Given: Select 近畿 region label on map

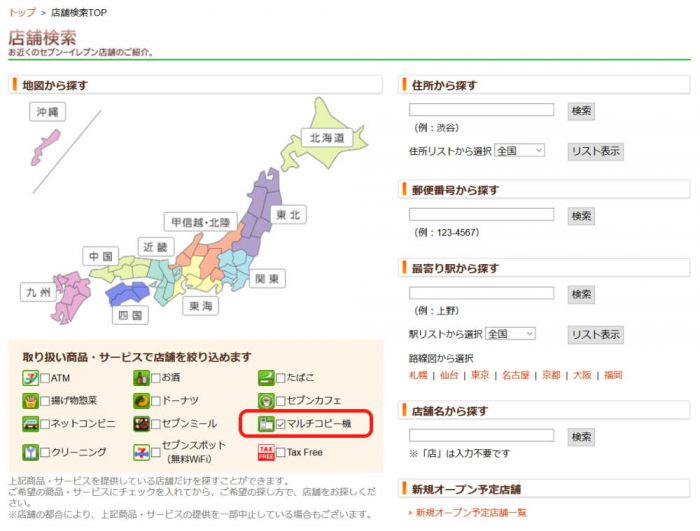Looking at the screenshot, I should [155, 247].
